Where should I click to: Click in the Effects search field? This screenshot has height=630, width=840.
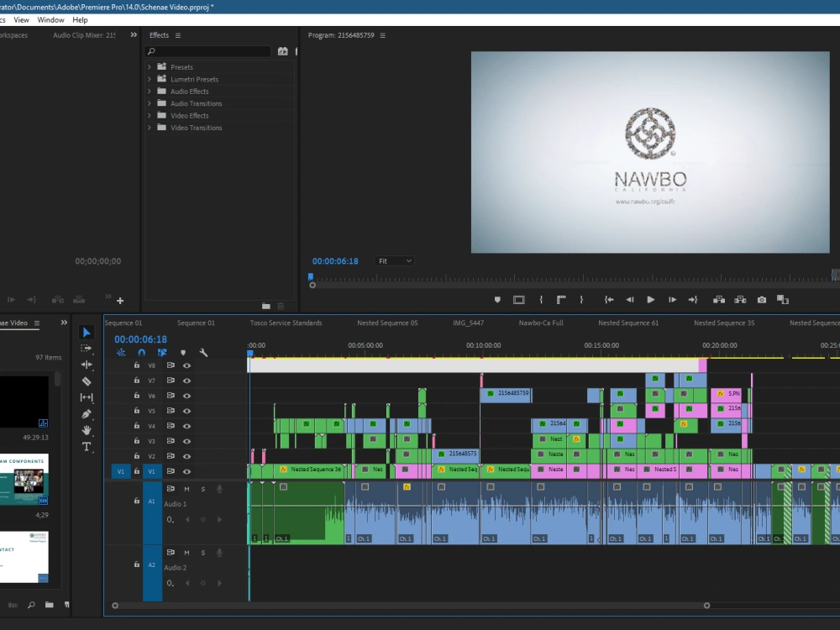[x=207, y=51]
